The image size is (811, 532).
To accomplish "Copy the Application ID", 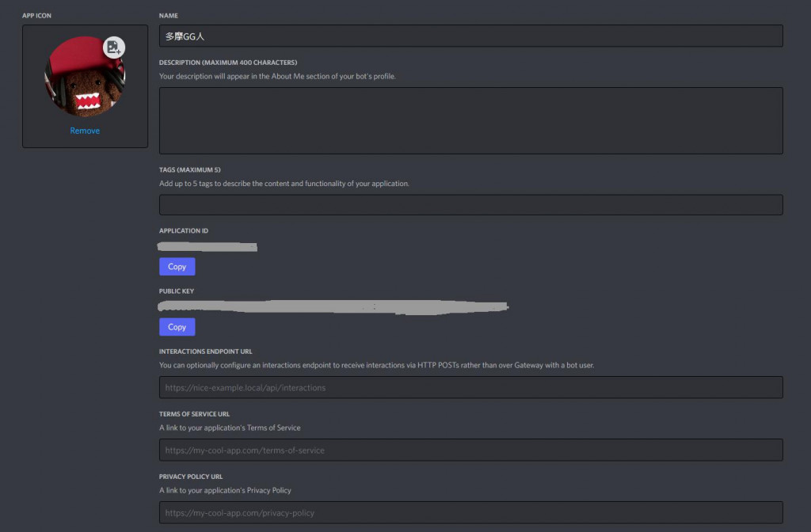I will coord(177,267).
